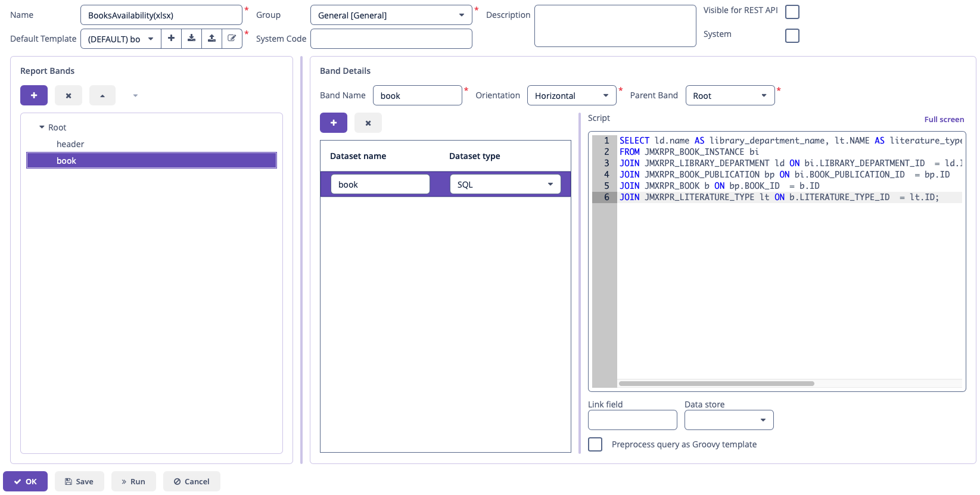Click the Dataset name column header
Viewport: 980px width, 495px height.
(358, 156)
